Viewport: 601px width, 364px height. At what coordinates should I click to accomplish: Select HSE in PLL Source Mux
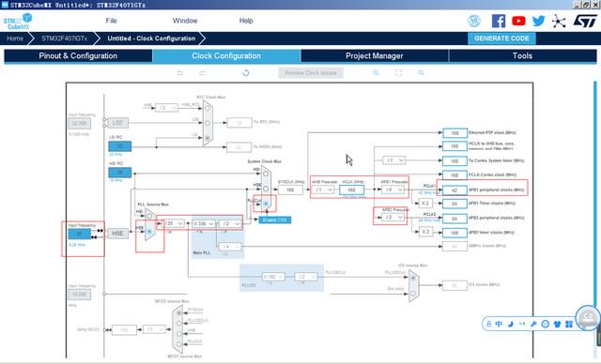coord(149,232)
